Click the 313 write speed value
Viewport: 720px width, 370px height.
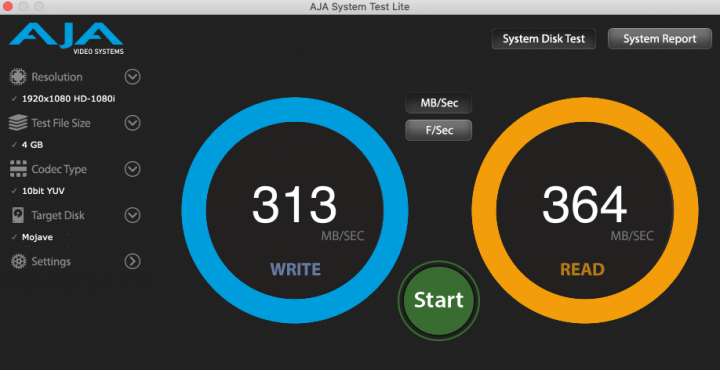(294, 205)
